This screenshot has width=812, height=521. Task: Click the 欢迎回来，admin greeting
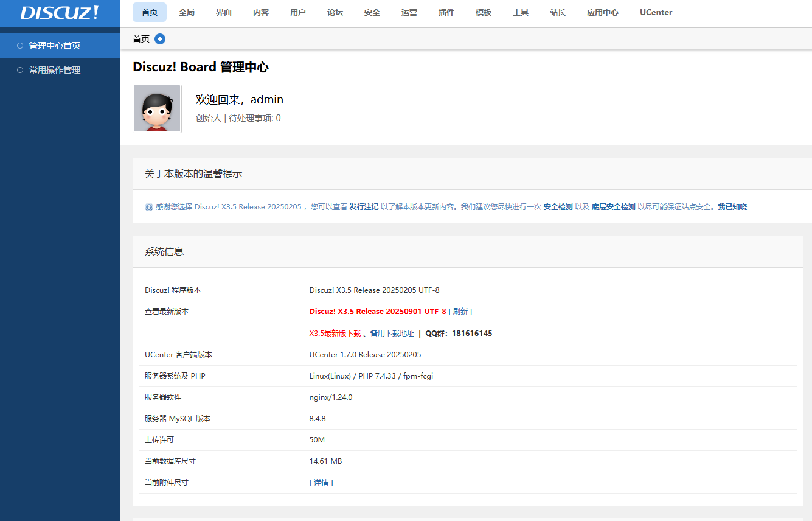coord(240,100)
